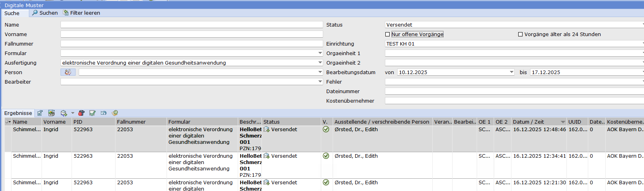
Task: Click the green V. check in the 12:34:41 row
Action: [326, 156]
